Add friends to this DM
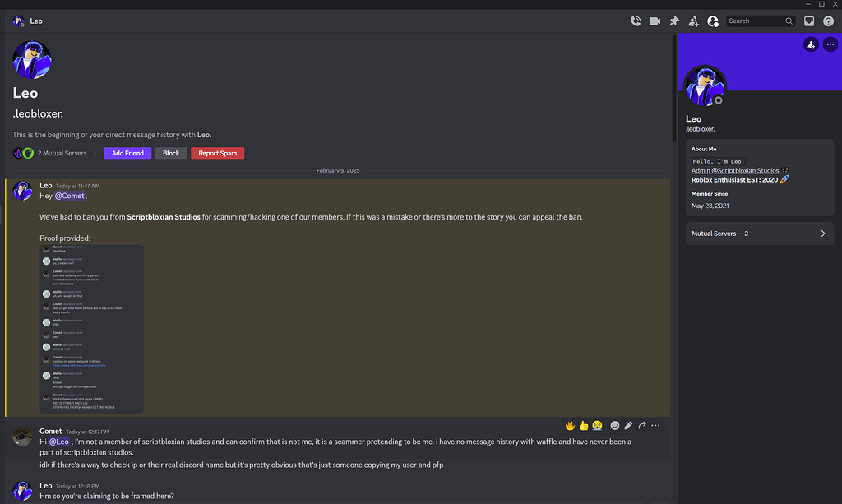 (x=694, y=21)
